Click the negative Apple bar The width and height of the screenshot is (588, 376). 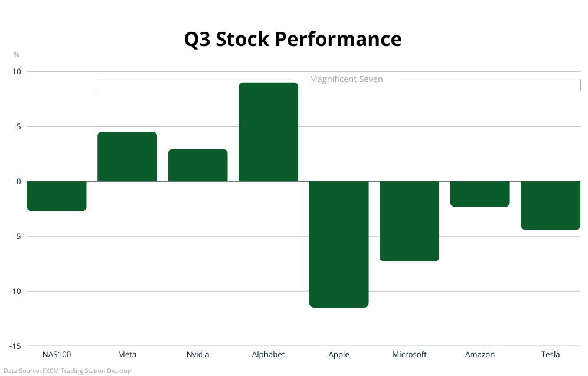click(339, 244)
